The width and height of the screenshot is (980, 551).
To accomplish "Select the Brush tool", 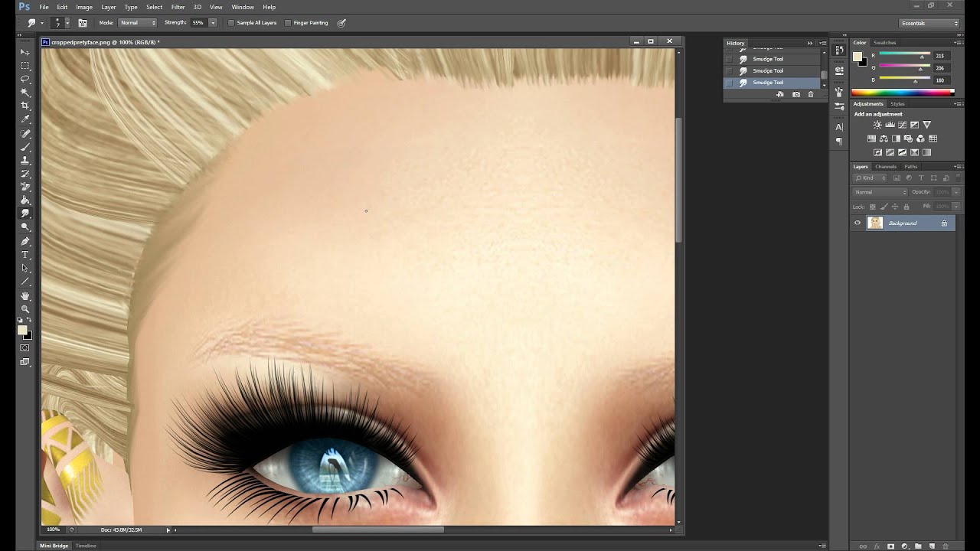I will [x=25, y=147].
